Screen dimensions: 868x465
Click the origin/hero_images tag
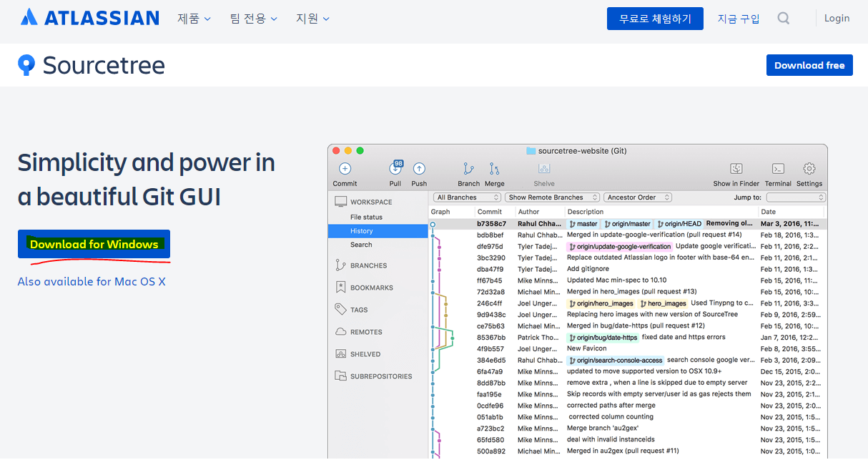coord(601,303)
